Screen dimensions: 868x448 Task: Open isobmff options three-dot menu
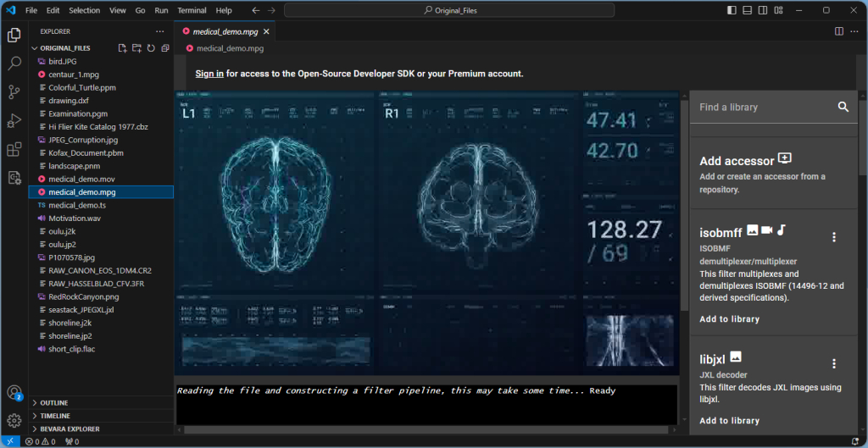pyautogui.click(x=834, y=237)
